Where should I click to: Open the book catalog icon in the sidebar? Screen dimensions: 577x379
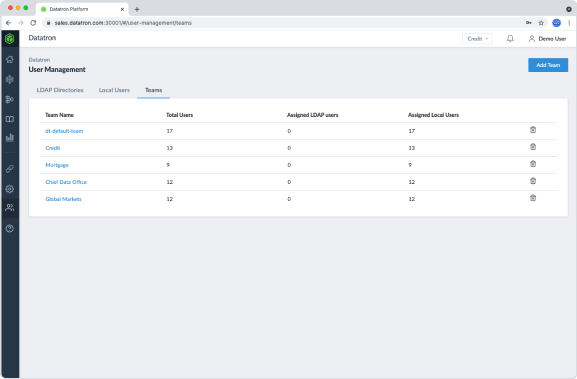point(10,119)
